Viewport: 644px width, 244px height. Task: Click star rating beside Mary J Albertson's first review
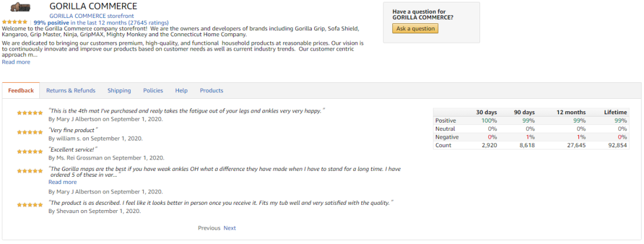click(x=30, y=112)
